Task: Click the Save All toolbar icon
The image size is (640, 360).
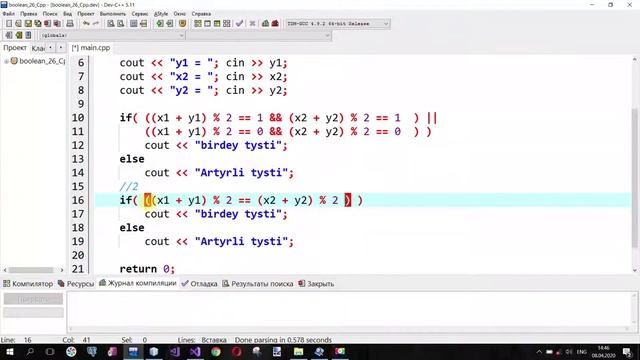Action: pos(38,24)
